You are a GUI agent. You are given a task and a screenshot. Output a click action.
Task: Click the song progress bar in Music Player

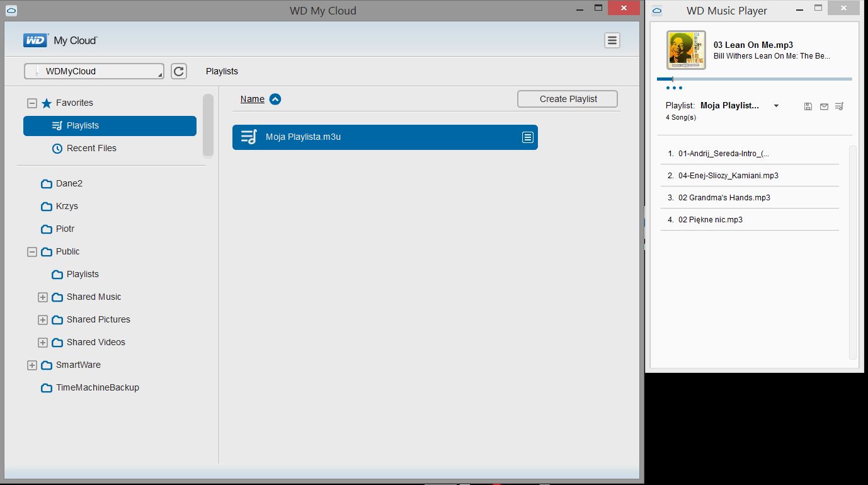tap(755, 79)
